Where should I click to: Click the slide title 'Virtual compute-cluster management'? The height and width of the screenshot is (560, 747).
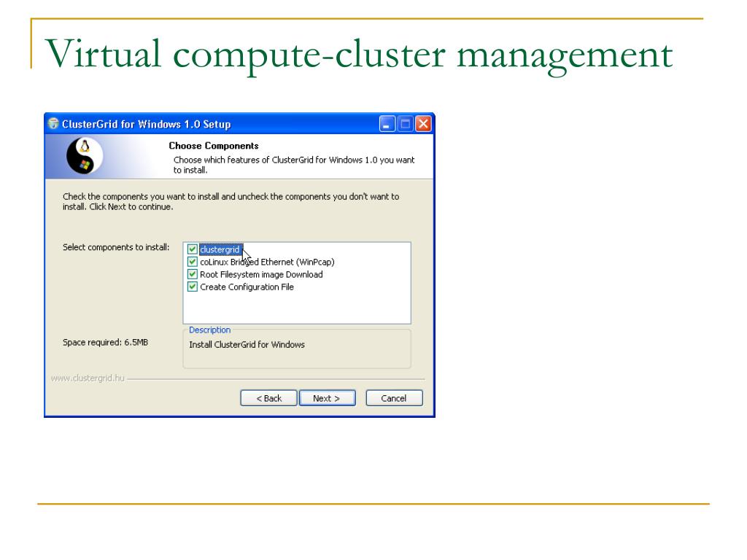359,54
